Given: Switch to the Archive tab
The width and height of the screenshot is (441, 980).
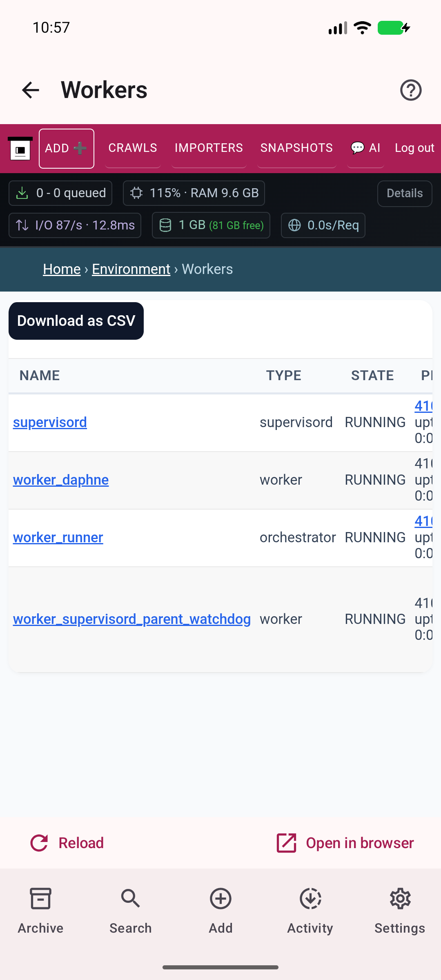Looking at the screenshot, I should click(x=40, y=911).
